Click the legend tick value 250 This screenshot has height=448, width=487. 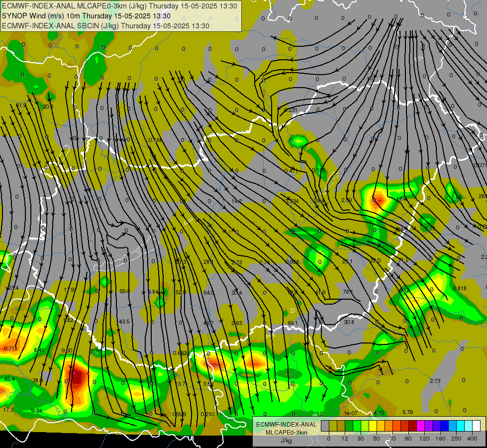tap(456, 439)
